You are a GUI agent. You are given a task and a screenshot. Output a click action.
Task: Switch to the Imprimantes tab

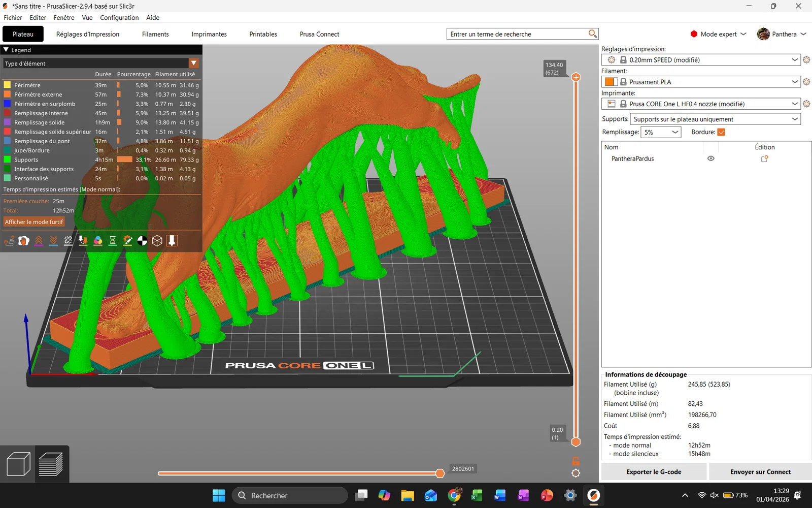pyautogui.click(x=209, y=34)
